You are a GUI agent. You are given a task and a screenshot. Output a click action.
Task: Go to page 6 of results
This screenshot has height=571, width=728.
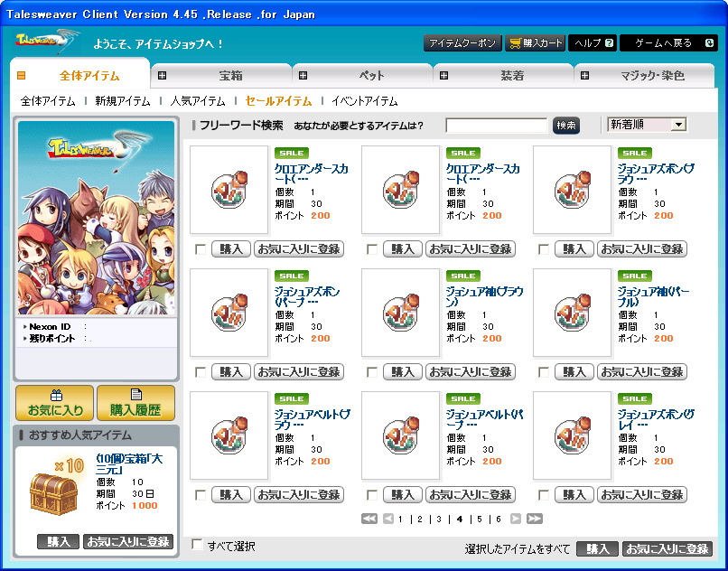(499, 519)
